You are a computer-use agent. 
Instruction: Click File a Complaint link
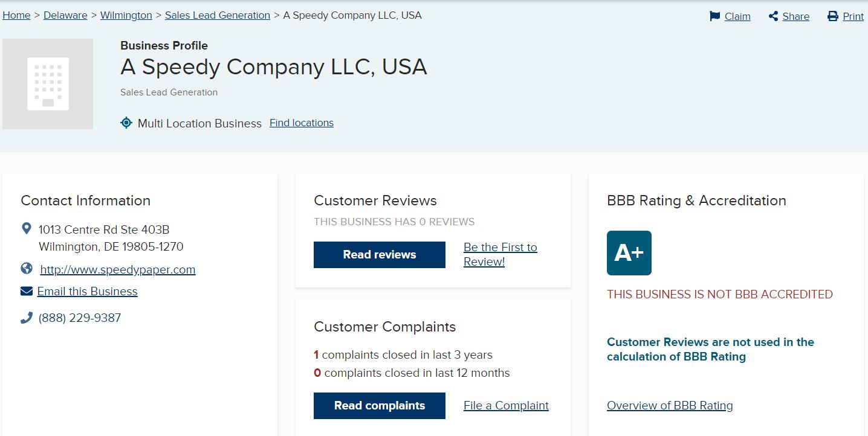[506, 405]
